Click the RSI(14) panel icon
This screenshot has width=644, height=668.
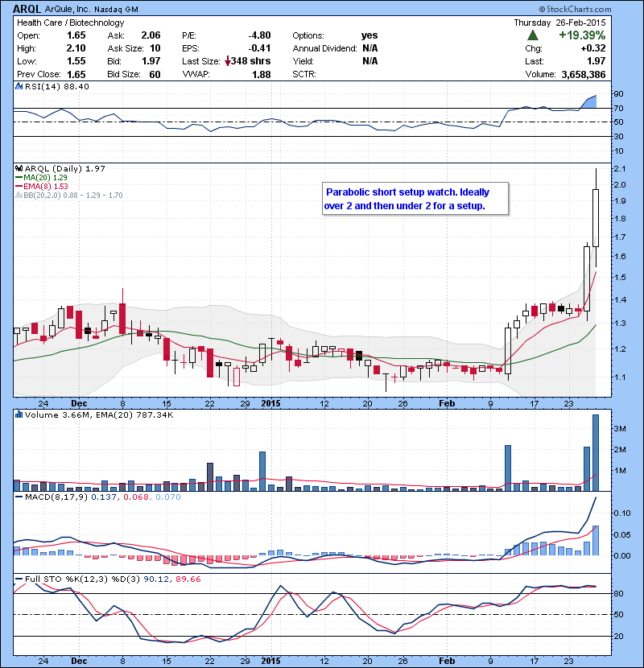pyautogui.click(x=18, y=87)
